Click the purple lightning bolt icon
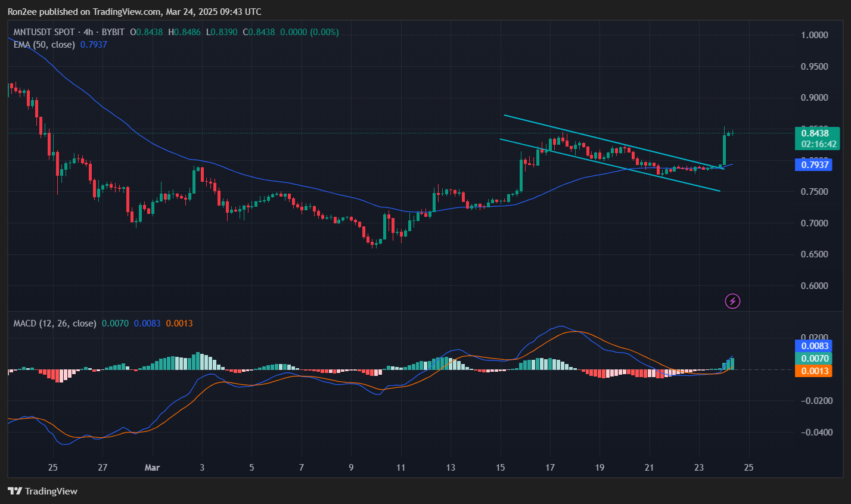The height and width of the screenshot is (504, 851). click(732, 301)
